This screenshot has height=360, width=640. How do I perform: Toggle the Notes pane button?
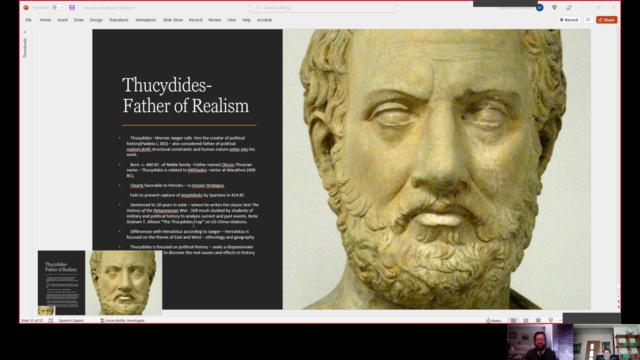[x=493, y=320]
